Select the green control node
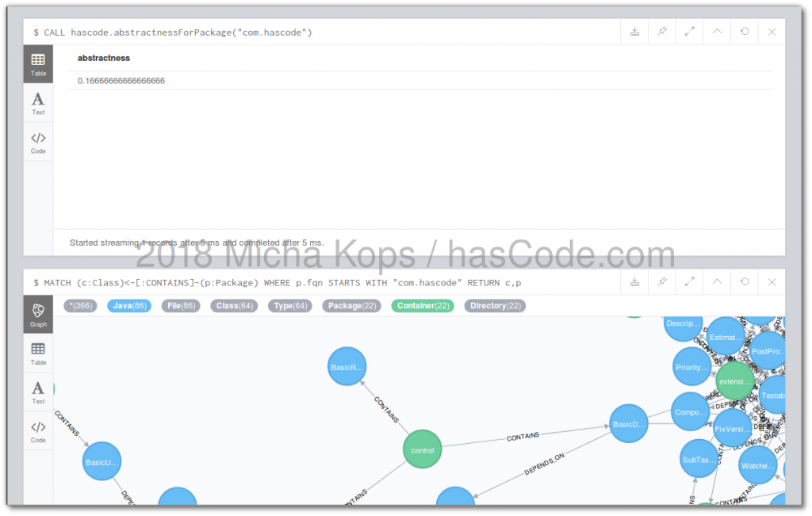This screenshot has height=516, width=812. pos(422,449)
